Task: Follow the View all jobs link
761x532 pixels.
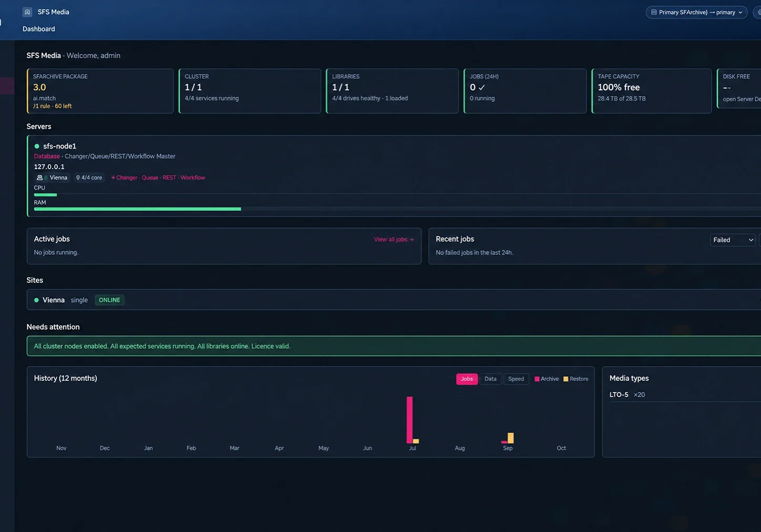Action: click(394, 239)
